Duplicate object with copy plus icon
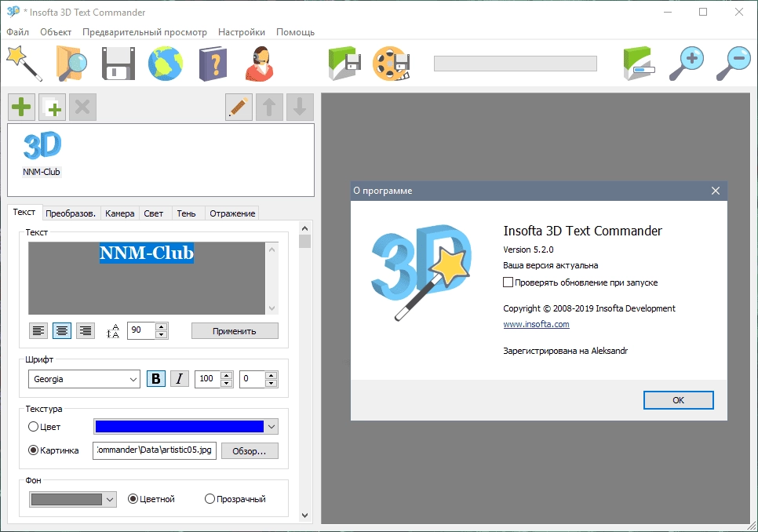This screenshot has height=532, width=758. 52,107
